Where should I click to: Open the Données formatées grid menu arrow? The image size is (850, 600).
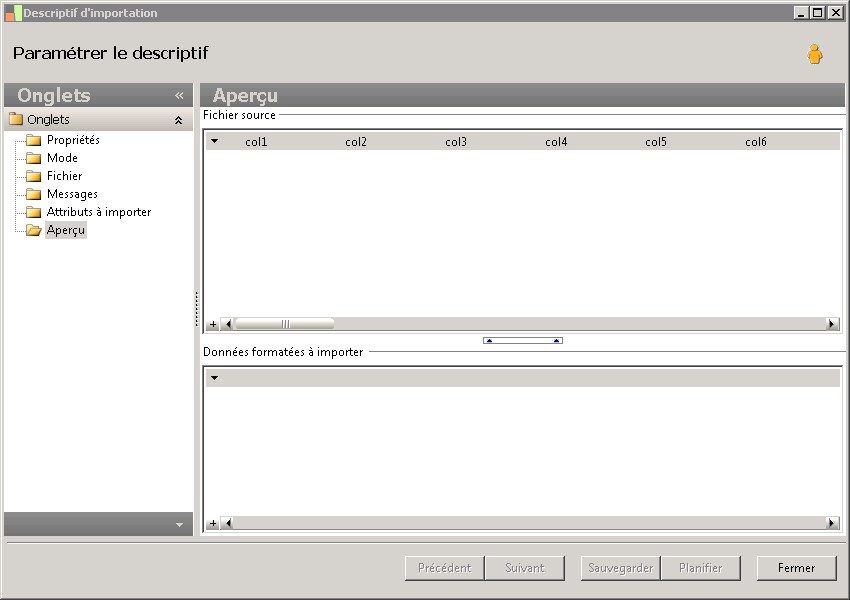[215, 378]
